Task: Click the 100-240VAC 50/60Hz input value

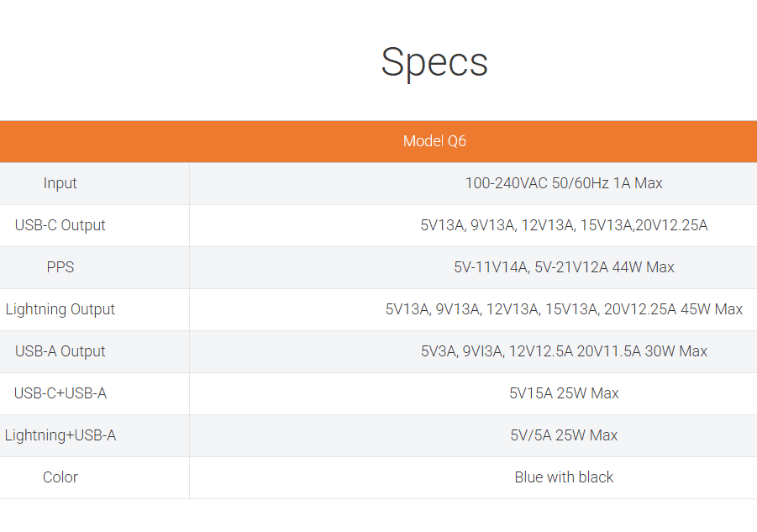Action: 564,183
